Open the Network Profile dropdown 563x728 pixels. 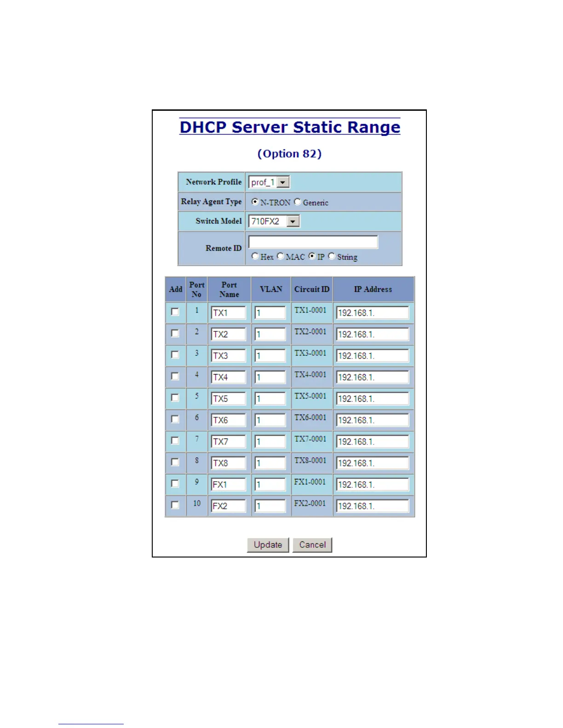tap(269, 182)
